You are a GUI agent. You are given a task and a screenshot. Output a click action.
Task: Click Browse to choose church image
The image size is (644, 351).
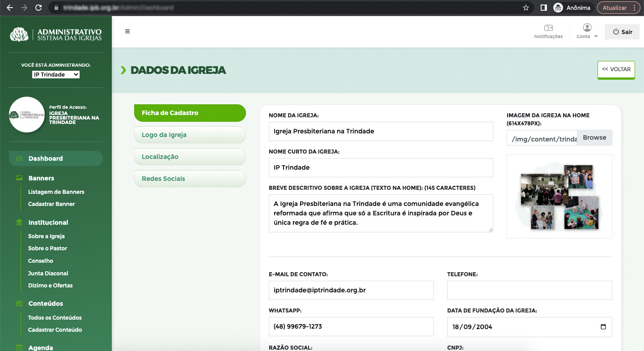pos(594,138)
